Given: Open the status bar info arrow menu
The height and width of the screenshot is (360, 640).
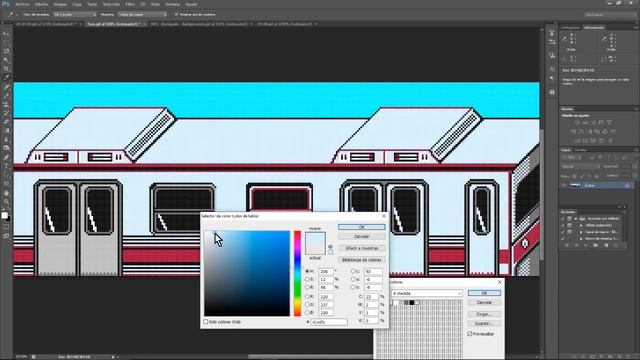Looking at the screenshot, I should [113, 357].
